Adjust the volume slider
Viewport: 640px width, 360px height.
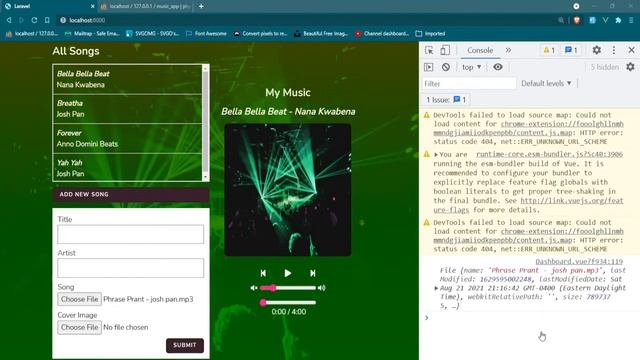click(288, 288)
